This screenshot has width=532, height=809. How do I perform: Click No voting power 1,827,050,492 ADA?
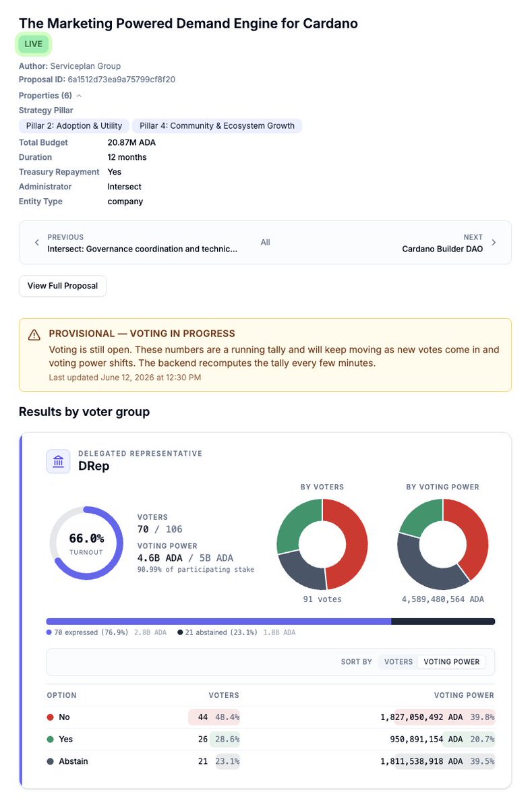[421, 717]
